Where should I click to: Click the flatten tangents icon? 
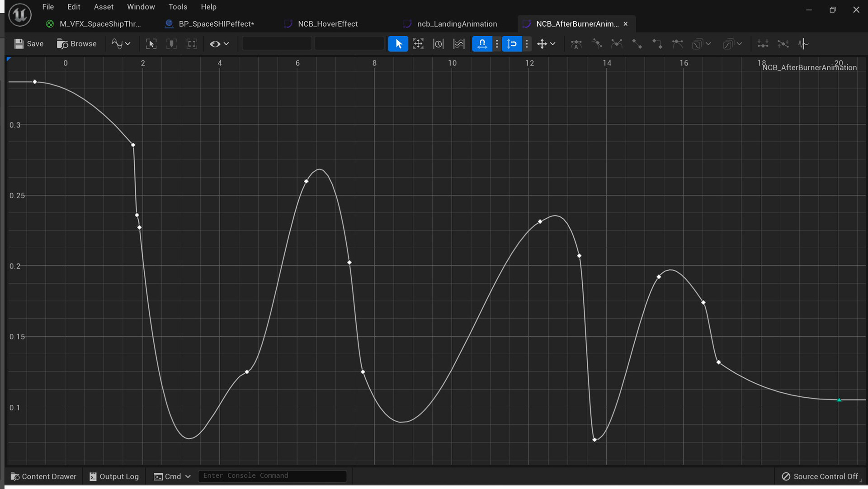point(763,44)
